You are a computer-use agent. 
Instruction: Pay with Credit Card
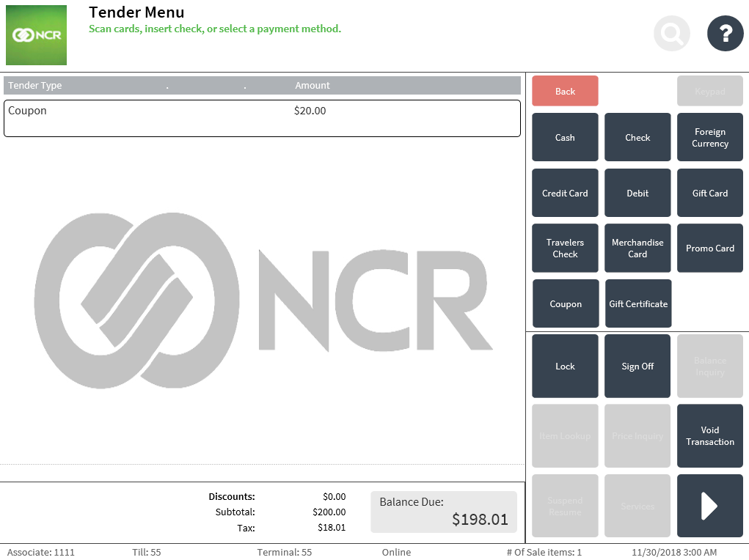click(x=565, y=193)
